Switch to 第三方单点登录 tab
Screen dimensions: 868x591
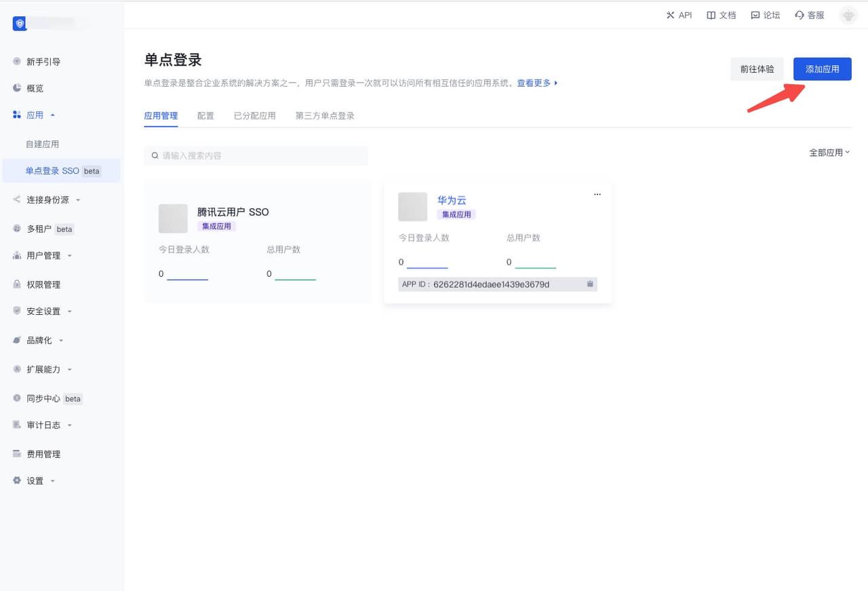(325, 116)
